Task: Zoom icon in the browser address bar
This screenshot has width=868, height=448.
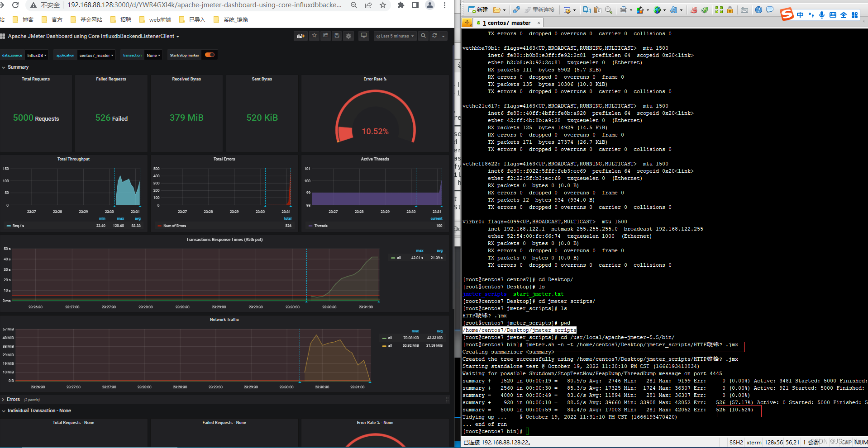Action: coord(354,5)
